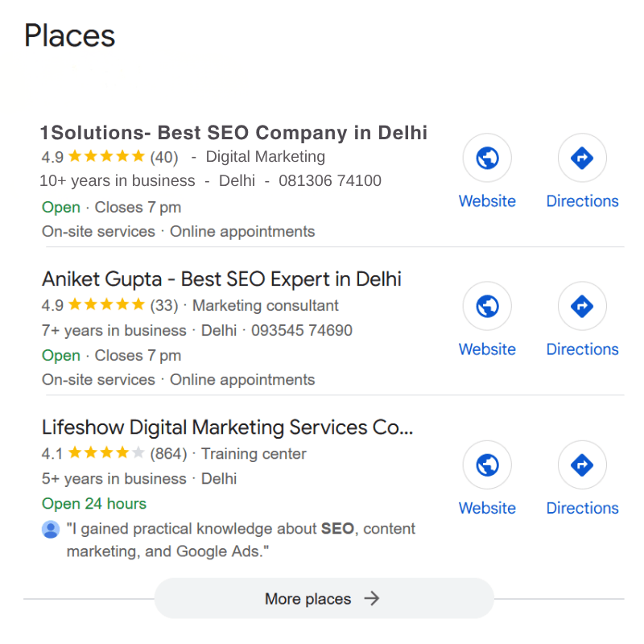Click the Lifeshow review quote about SEO
The image size is (644, 644).
tap(240, 540)
